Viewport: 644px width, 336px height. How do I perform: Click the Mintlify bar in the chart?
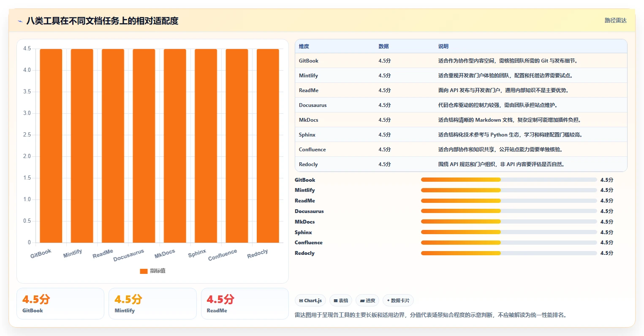[82, 146]
